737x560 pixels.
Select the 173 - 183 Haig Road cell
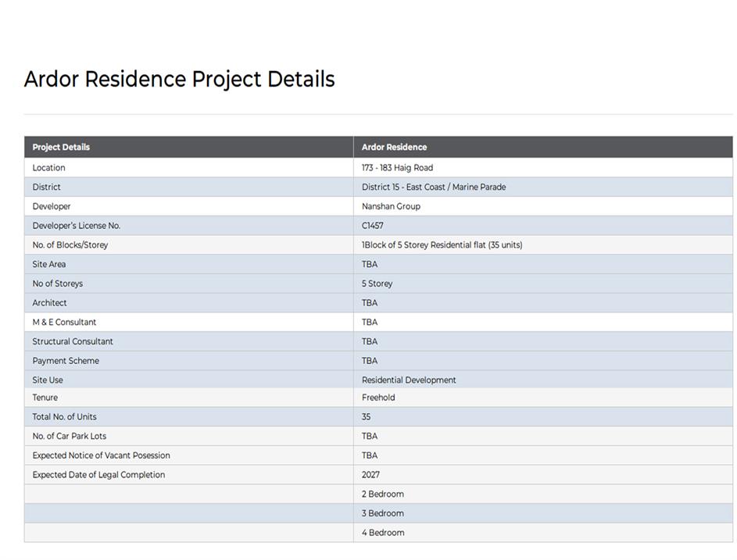coord(397,168)
